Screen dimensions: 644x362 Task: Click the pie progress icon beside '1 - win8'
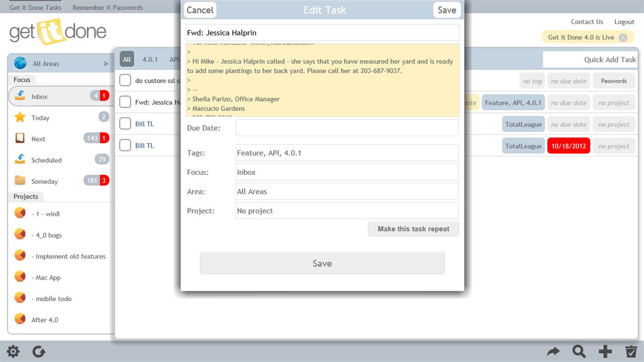20,213
